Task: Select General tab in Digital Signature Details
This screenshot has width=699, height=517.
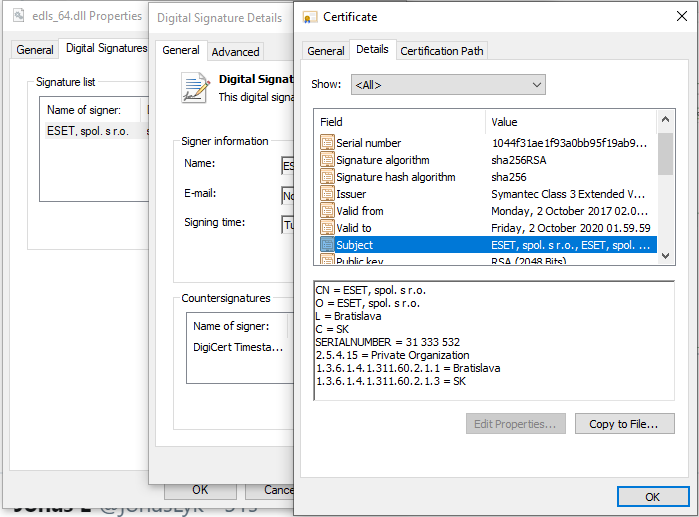Action: tap(181, 50)
